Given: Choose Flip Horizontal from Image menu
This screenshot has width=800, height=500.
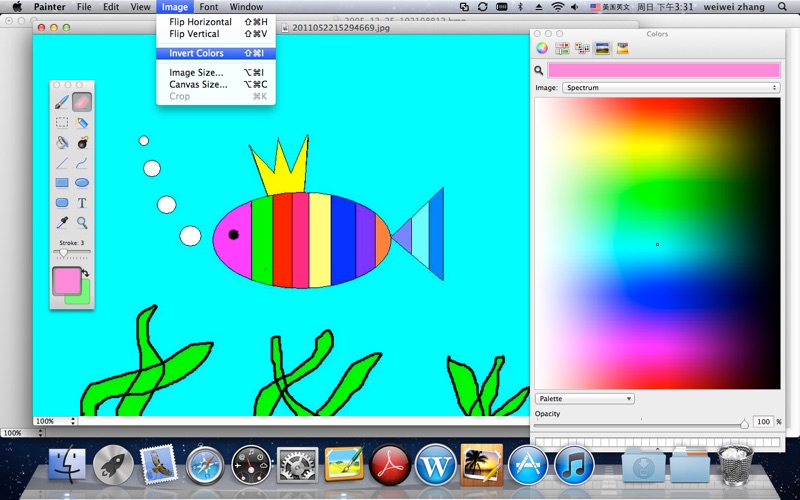Looking at the screenshot, I should click(x=216, y=22).
